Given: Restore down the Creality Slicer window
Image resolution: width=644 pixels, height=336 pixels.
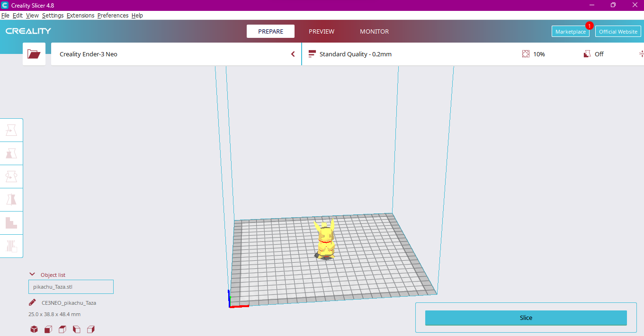Looking at the screenshot, I should 613,5.
